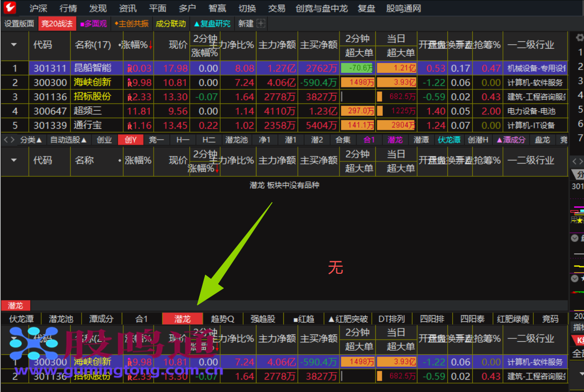Select the 四阳排 tab

pyautogui.click(x=432, y=318)
